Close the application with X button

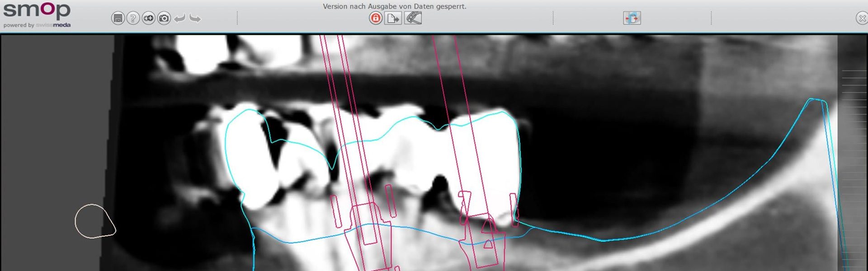(x=862, y=18)
